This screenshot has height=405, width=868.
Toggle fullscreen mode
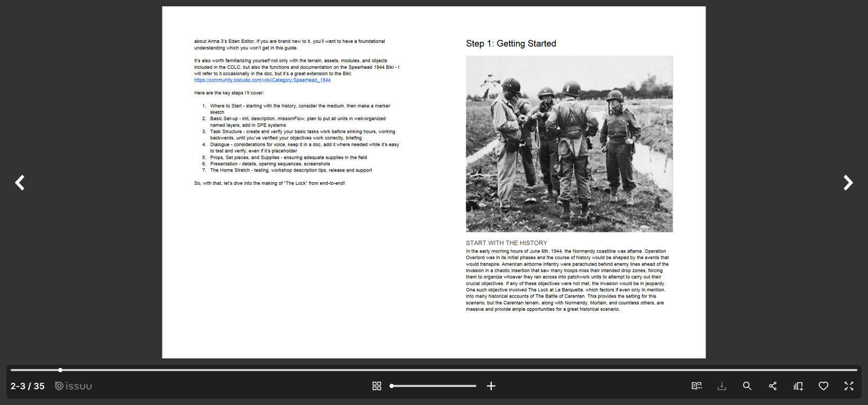click(x=849, y=386)
